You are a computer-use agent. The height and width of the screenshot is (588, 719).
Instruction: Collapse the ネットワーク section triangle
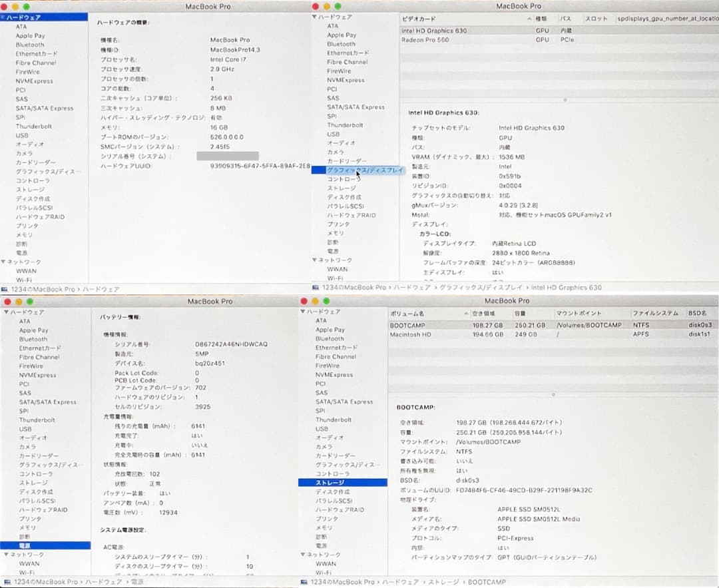tap(4, 262)
